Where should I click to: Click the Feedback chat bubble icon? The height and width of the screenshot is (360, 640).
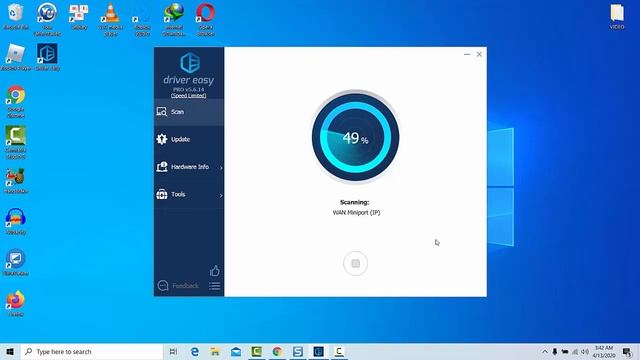[x=163, y=285]
